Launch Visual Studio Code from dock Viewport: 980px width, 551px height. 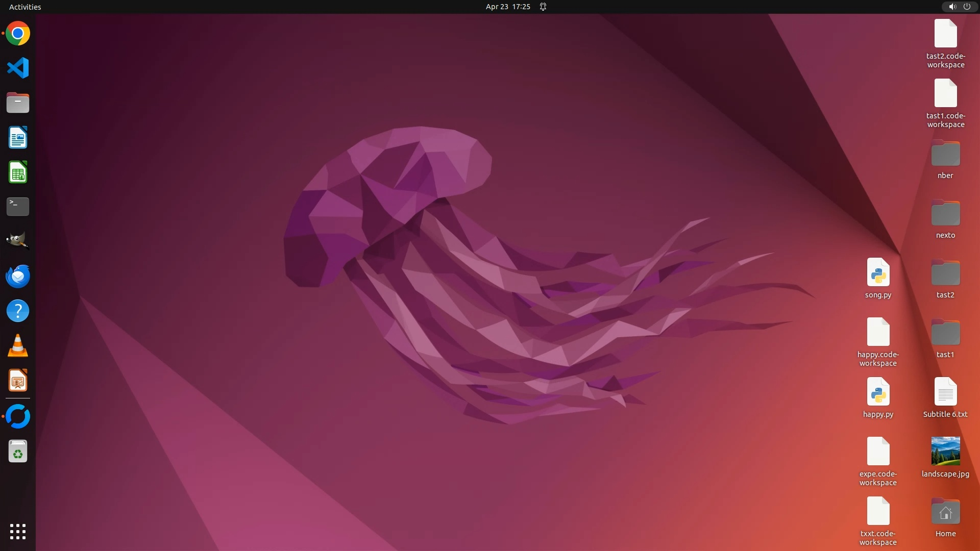click(x=18, y=68)
